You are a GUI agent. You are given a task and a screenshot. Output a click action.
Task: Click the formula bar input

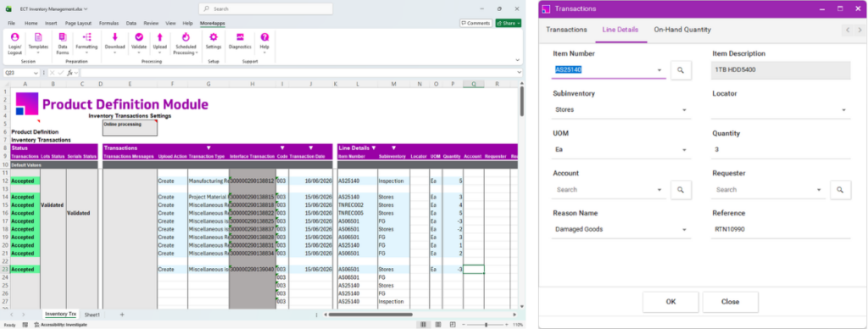pyautogui.click(x=298, y=73)
